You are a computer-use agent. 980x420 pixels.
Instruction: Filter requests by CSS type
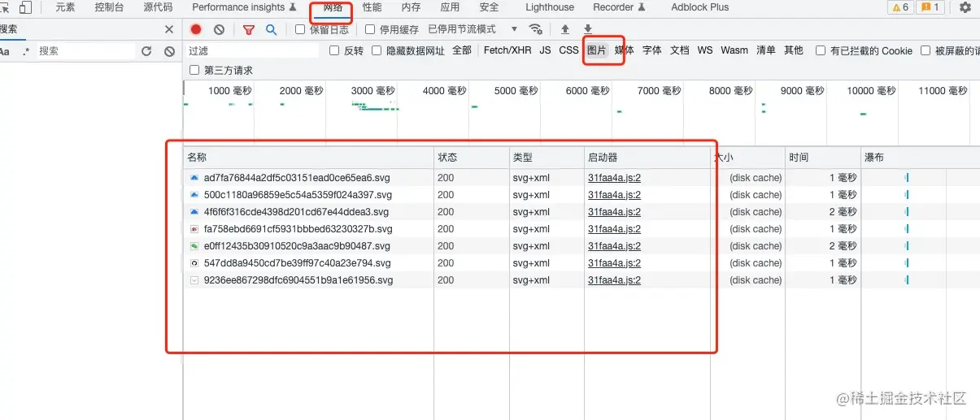pos(569,50)
